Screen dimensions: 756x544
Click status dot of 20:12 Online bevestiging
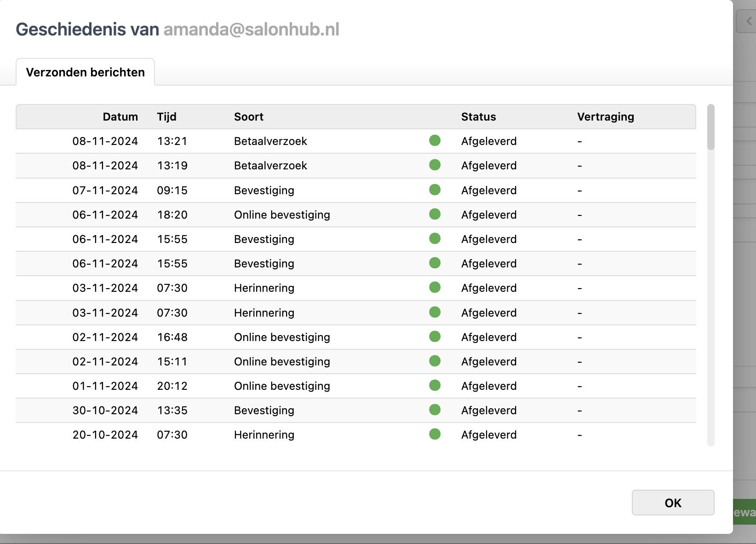pos(435,385)
